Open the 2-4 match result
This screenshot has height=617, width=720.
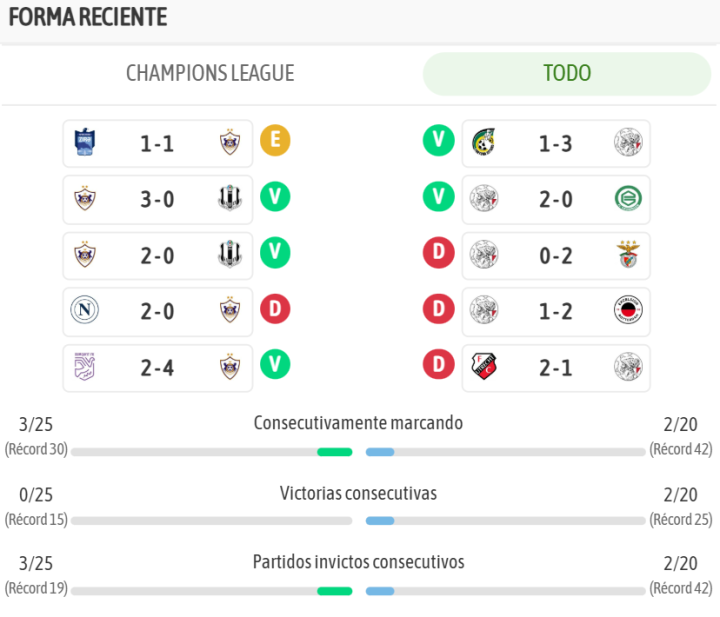tap(157, 367)
